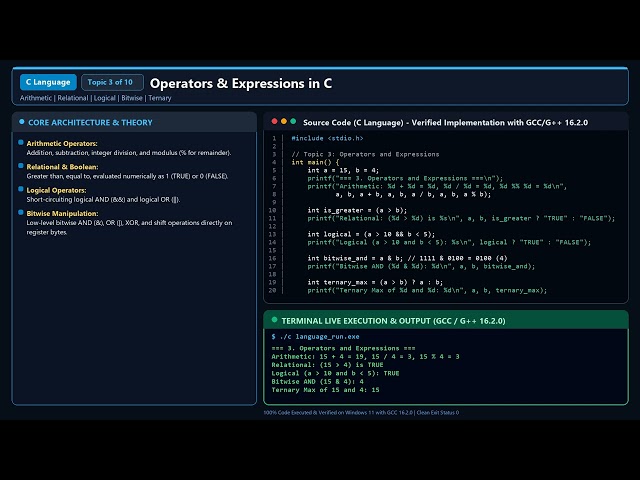The width and height of the screenshot is (640, 480).
Task: Click blue dot beside Core Architecture & Theory
Action: point(22,122)
